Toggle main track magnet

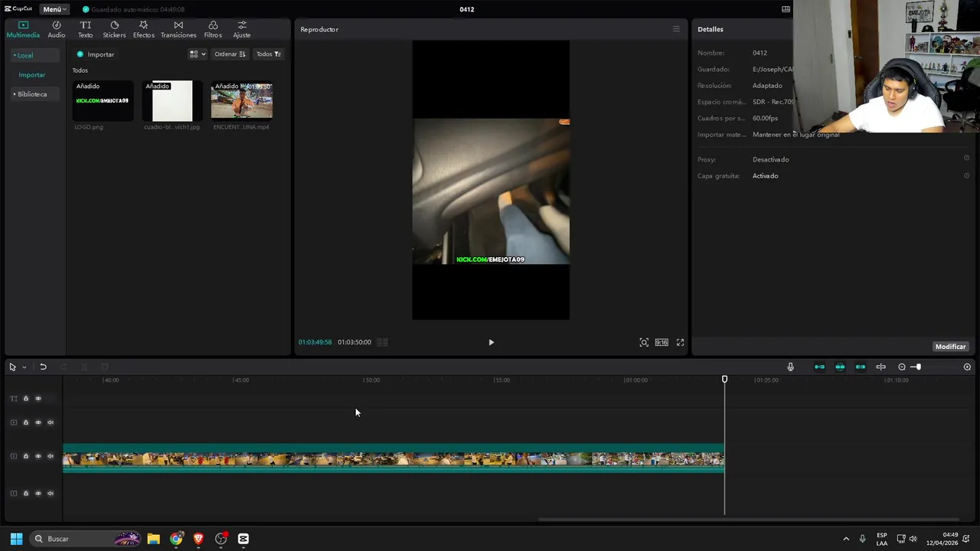(x=819, y=367)
